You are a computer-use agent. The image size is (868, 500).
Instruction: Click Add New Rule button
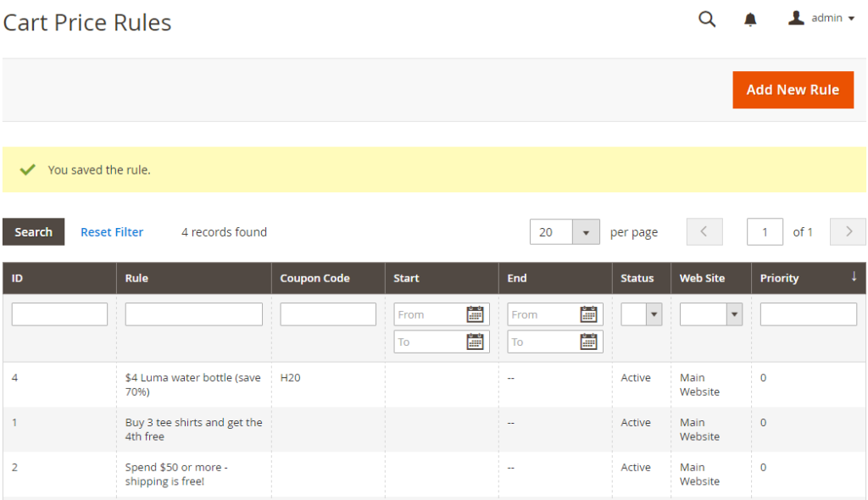pos(793,90)
